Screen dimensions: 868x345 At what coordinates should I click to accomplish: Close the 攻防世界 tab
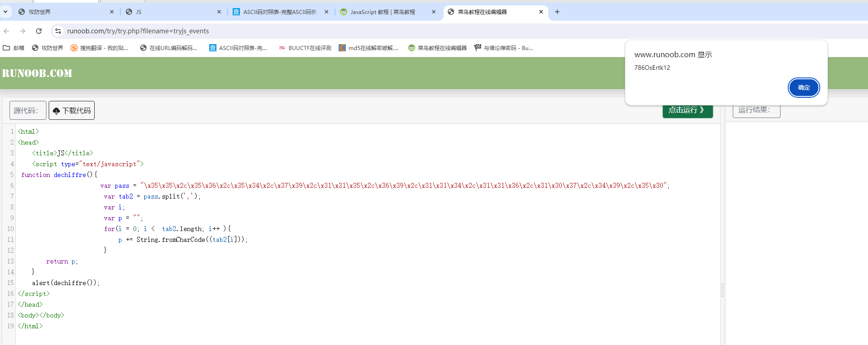(x=112, y=12)
